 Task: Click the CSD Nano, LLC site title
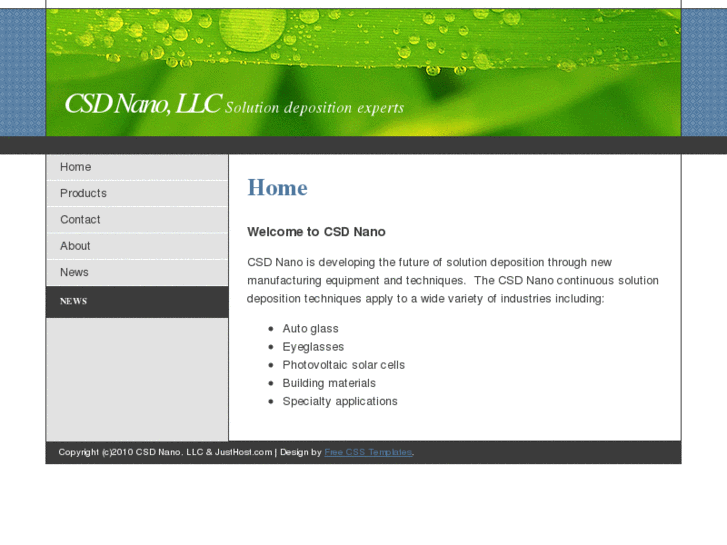pyautogui.click(x=143, y=103)
